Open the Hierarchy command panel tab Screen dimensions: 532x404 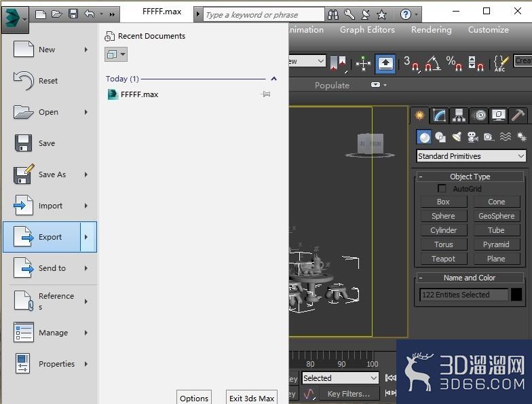(459, 115)
